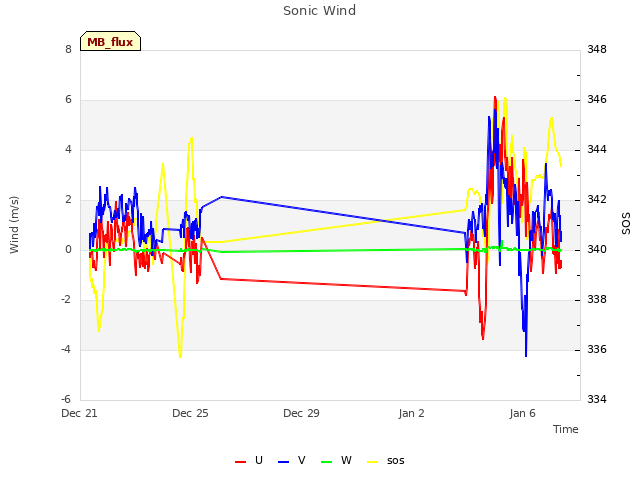
Task: Click the blue V legend color marker
Action: (x=283, y=462)
